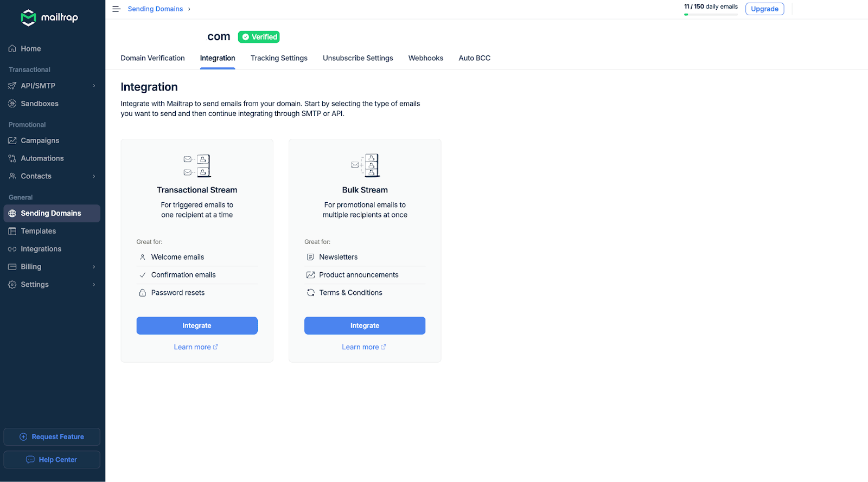868x482 pixels.
Task: Click the Product announcements chart icon
Action: [x=310, y=275]
